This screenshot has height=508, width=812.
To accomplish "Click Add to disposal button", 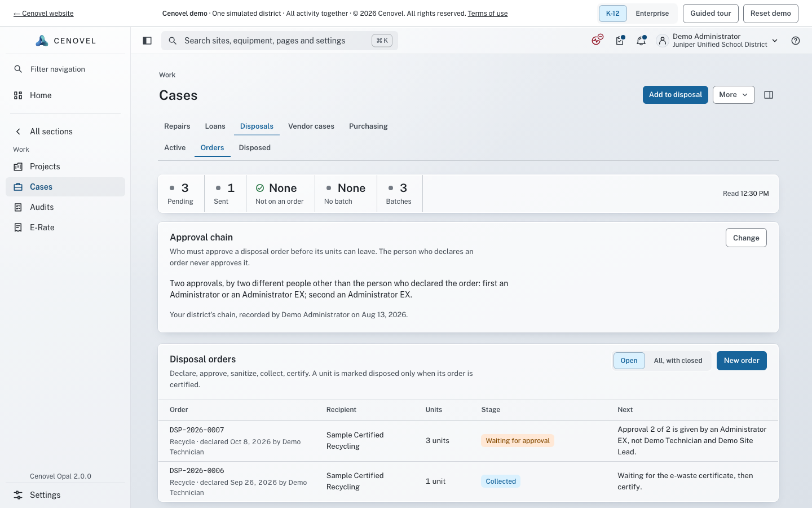I will [676, 95].
